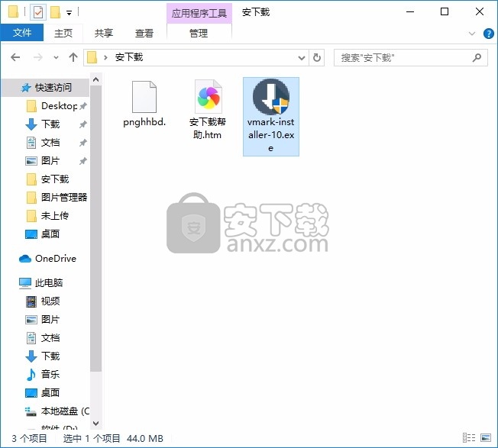Open 未上传 folder in the sidebar
The width and height of the screenshot is (498, 448).
pyautogui.click(x=47, y=216)
